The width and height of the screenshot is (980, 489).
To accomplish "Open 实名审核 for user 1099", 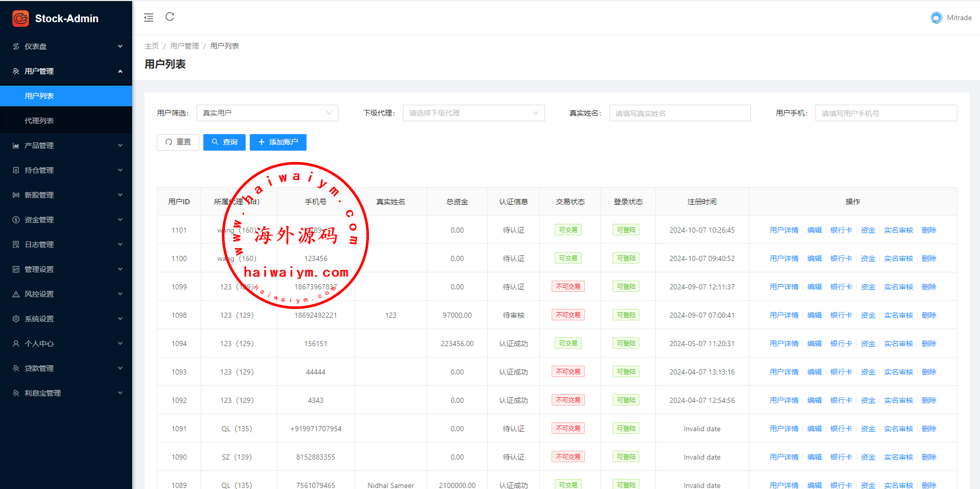I will tap(898, 287).
